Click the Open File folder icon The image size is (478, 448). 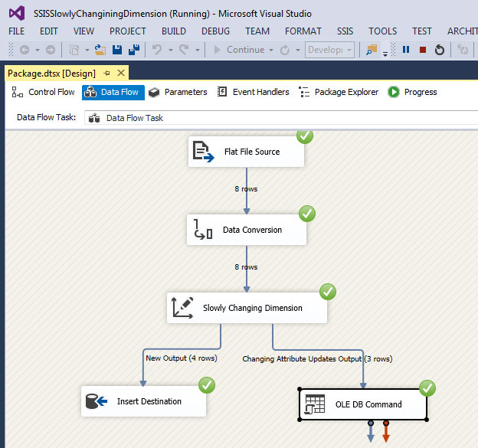(100, 50)
